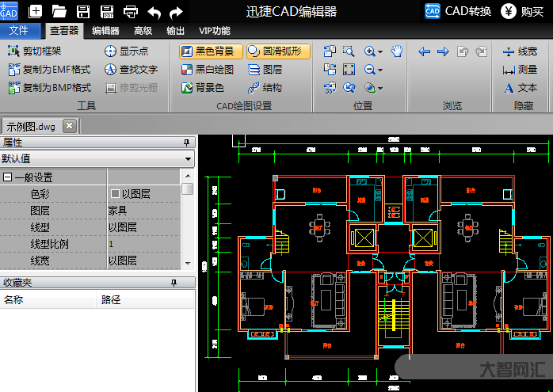
Task: Toggle the 黑色背景 black background option
Action: [208, 51]
